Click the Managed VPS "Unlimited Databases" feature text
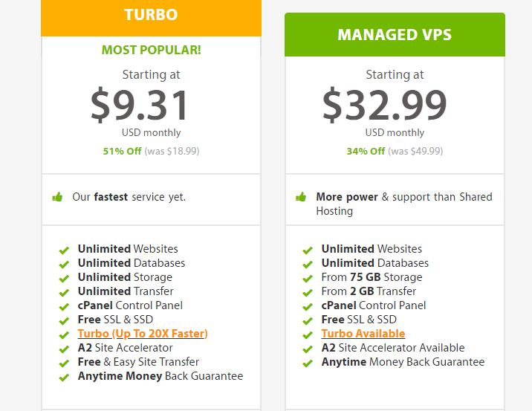This screenshot has height=411, width=532. (374, 263)
